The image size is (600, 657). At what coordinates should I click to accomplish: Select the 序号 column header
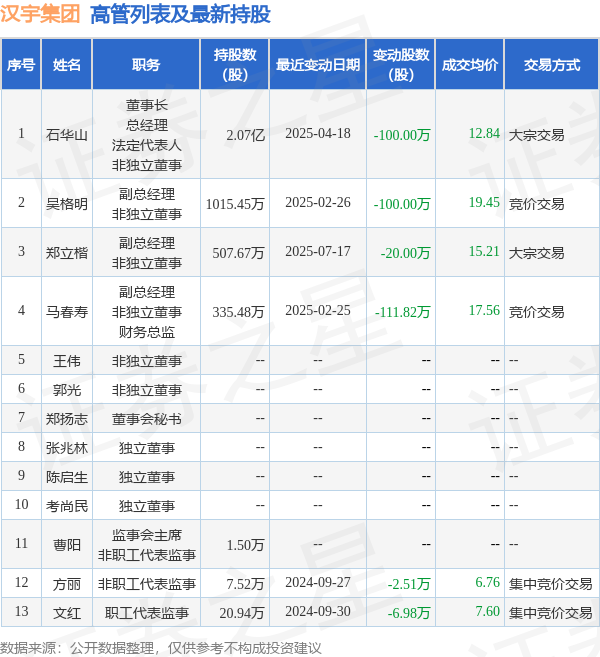pos(21,65)
